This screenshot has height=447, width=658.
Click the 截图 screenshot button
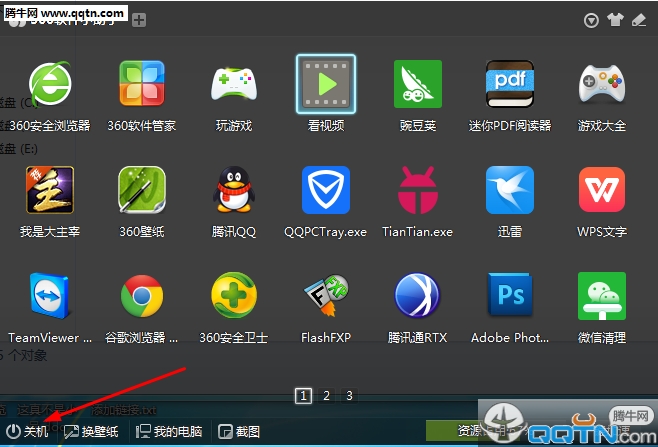click(x=239, y=431)
